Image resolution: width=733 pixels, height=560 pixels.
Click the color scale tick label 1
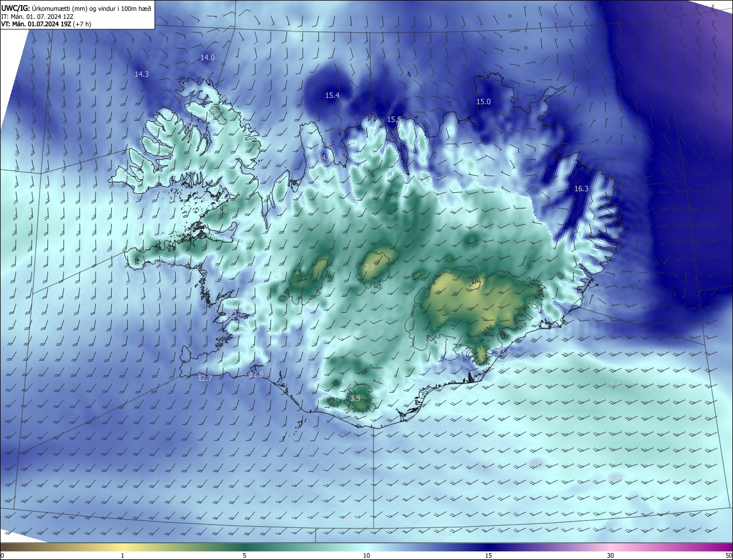click(123, 555)
